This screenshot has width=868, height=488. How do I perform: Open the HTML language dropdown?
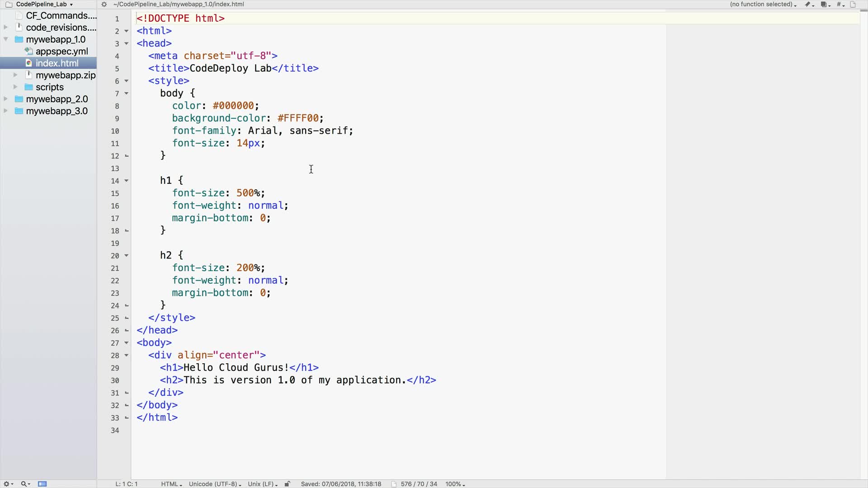(x=171, y=484)
